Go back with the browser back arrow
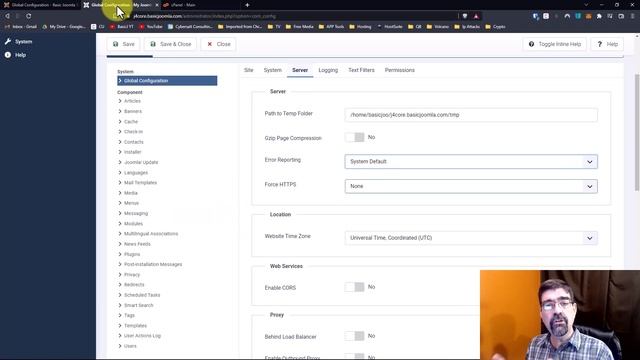This screenshot has width=640, height=360. pos(7,16)
